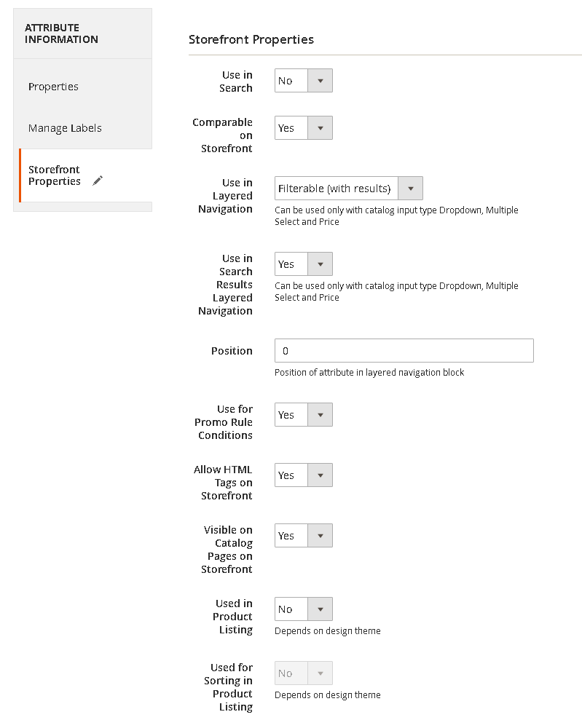Click the arrow icon on Used in Product Listing
Image resolution: width=582 pixels, height=728 pixels.
point(322,609)
